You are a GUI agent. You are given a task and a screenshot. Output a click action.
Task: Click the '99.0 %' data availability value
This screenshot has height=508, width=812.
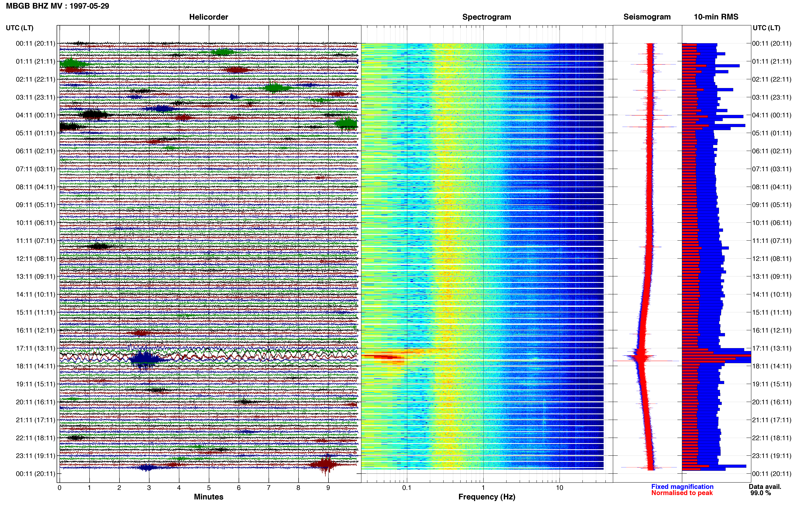click(761, 493)
